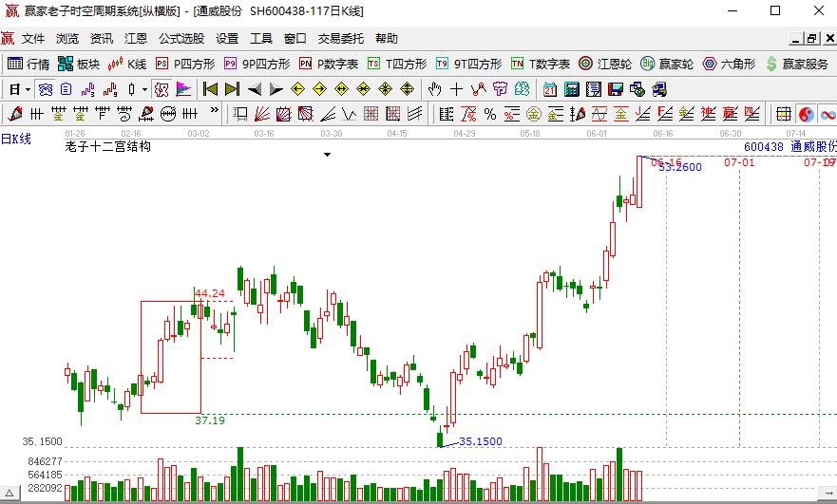Click yellow diamond left-arrow shift icon
Viewport: 837px width, 504px height.
[298, 89]
